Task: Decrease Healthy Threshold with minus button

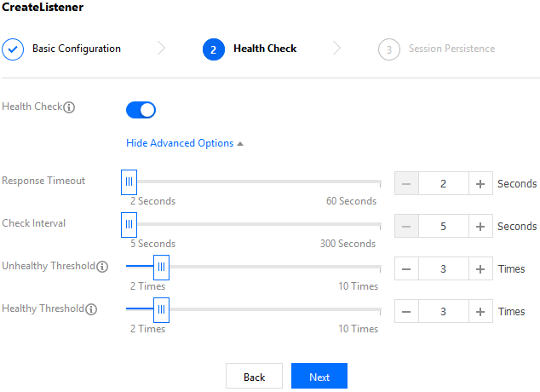Action: [x=406, y=312]
